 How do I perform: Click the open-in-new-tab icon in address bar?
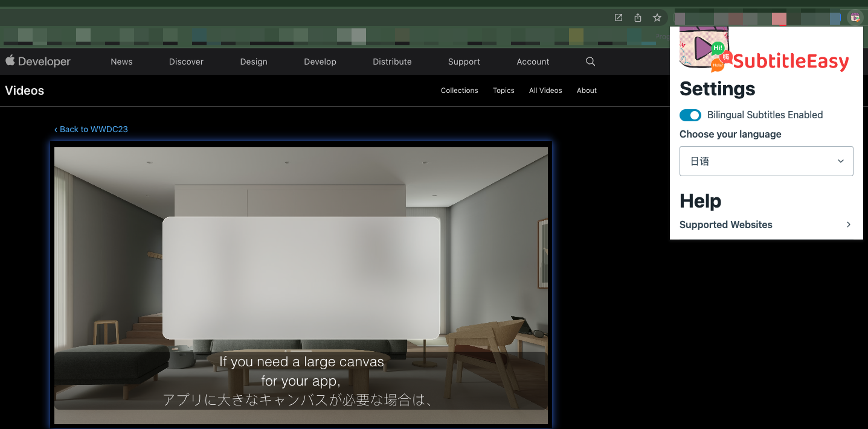tap(619, 18)
